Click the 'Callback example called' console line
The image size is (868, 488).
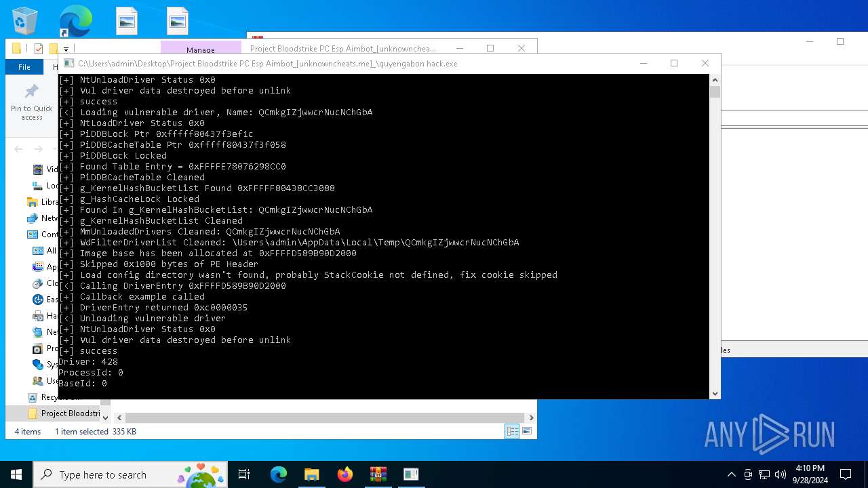[x=132, y=296]
